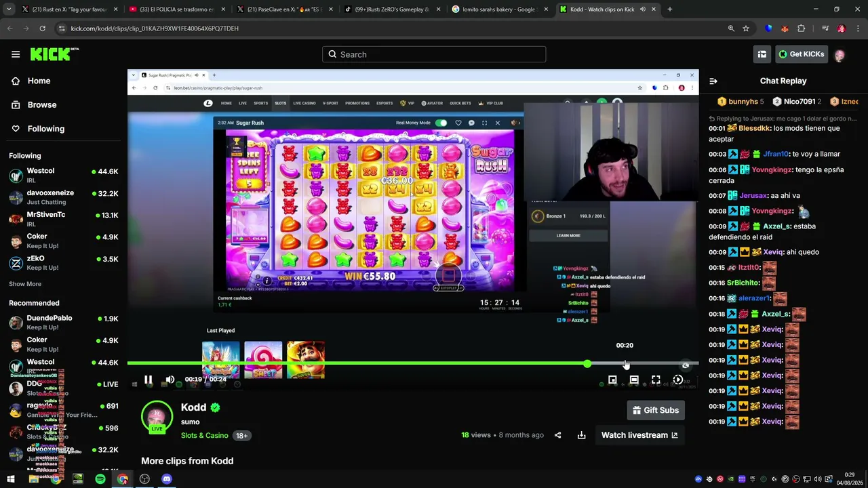Open Kodd's channel avatar

coord(157,416)
